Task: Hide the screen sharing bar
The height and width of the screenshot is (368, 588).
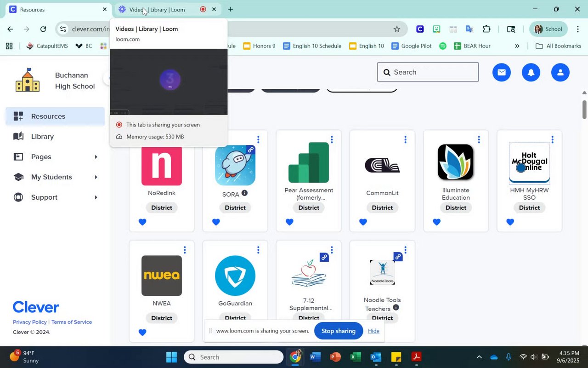Action: [x=373, y=331]
